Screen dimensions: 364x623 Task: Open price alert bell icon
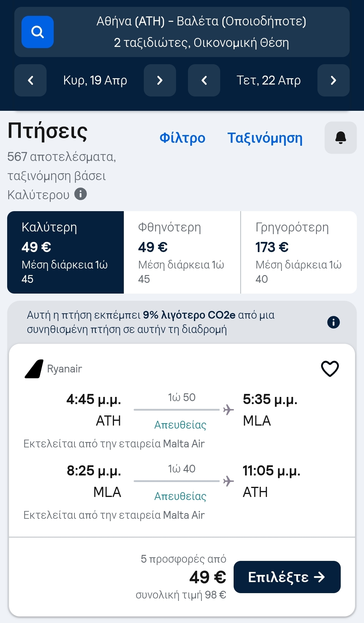pos(340,138)
